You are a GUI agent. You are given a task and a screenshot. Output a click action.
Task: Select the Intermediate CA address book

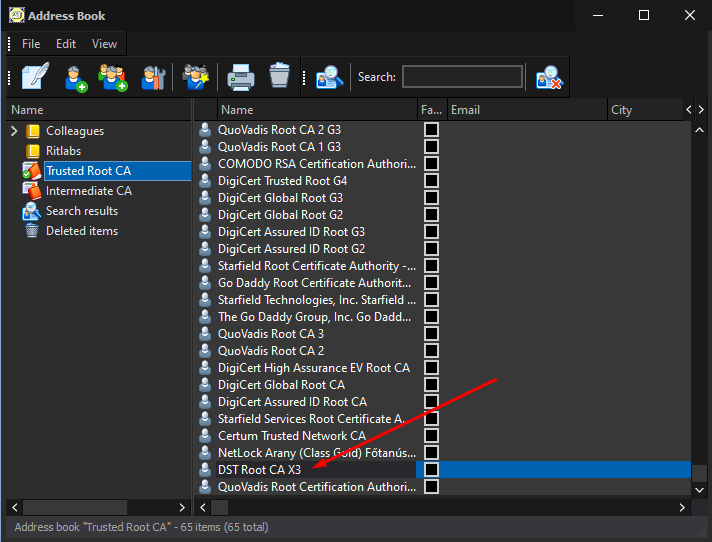click(89, 191)
